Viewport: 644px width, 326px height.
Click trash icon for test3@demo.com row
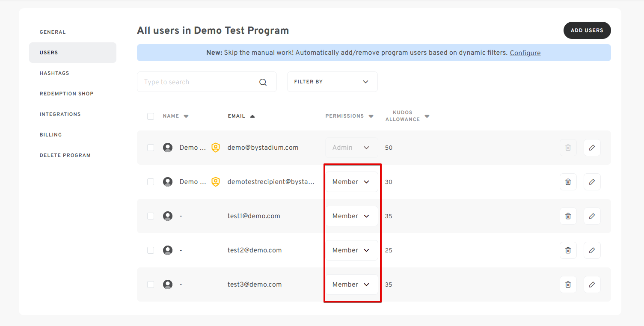tap(568, 285)
